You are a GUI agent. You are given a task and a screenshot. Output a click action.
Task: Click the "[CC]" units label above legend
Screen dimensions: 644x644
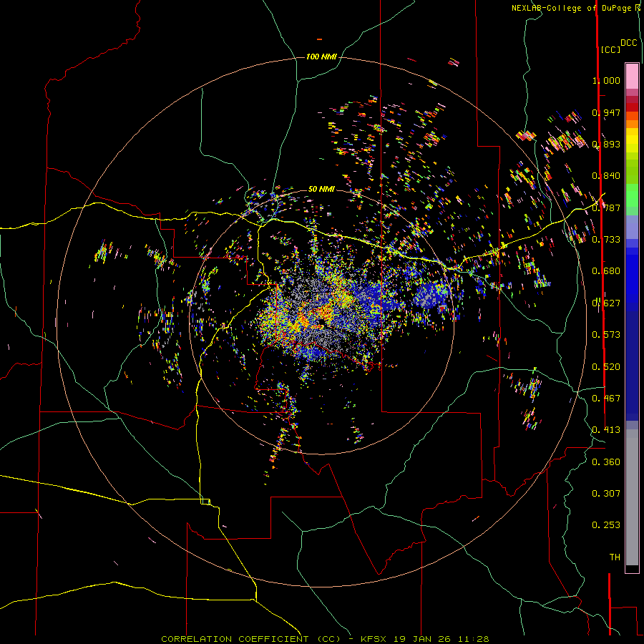coord(610,49)
